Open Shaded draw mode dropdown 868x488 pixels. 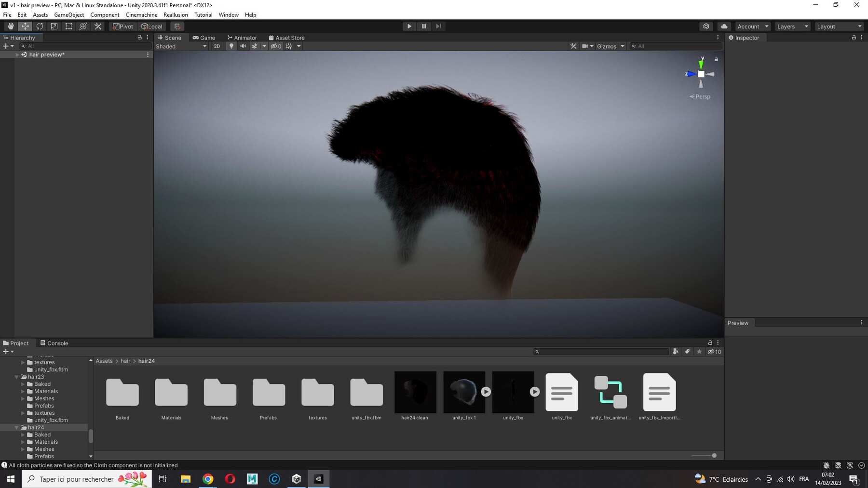tap(181, 46)
